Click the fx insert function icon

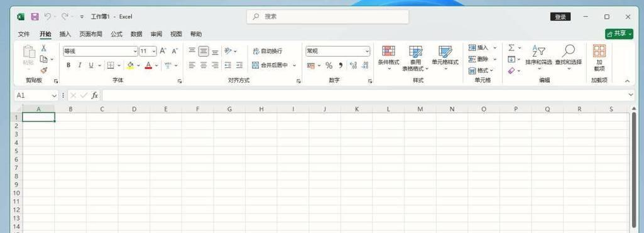point(94,95)
